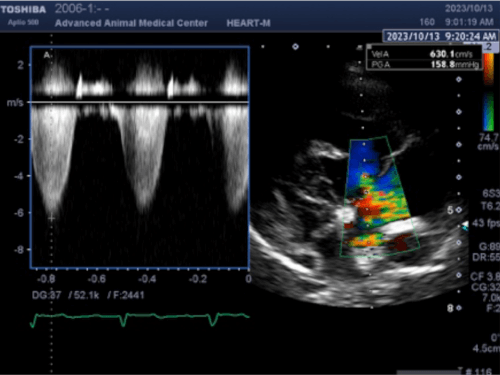Select the PG A 158.8 mmHg readout
The image size is (500, 375).
point(424,64)
